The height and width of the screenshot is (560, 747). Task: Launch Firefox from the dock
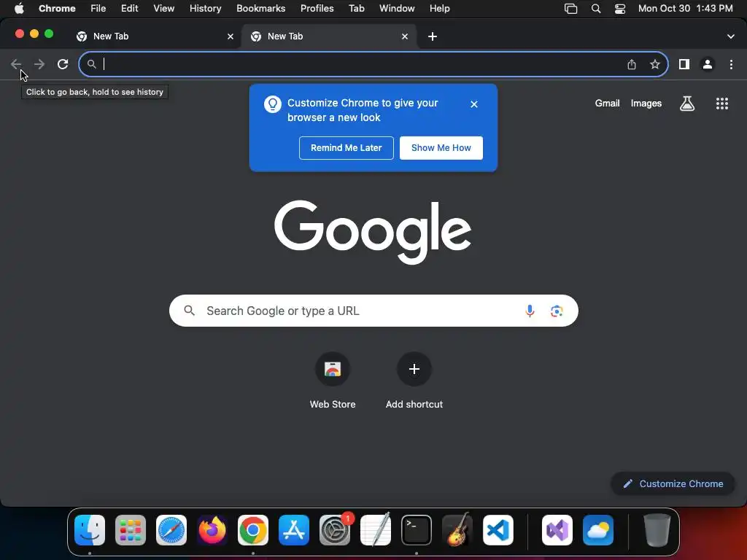pos(212,530)
